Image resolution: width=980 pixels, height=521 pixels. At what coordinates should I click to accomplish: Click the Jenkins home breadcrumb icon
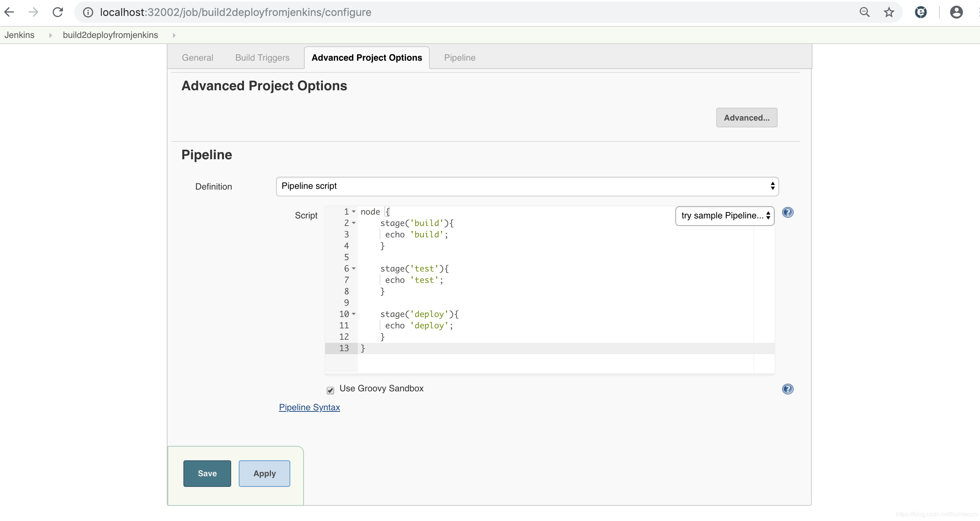tap(19, 35)
